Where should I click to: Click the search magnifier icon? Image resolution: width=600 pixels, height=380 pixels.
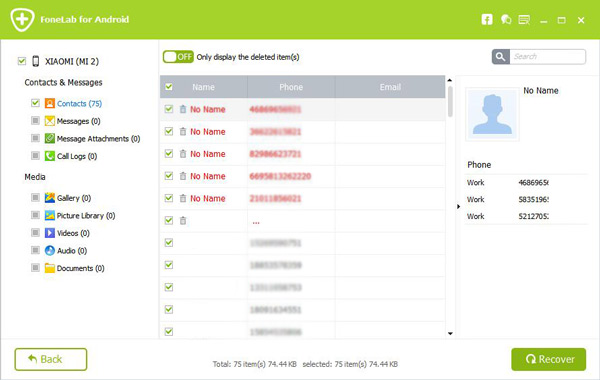click(501, 57)
